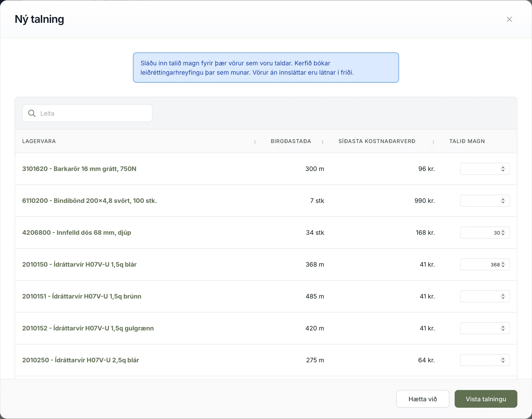Click quantity field showing 30 for Innfelld dós
Image resolution: width=532 pixels, height=419 pixels.
pyautogui.click(x=485, y=233)
